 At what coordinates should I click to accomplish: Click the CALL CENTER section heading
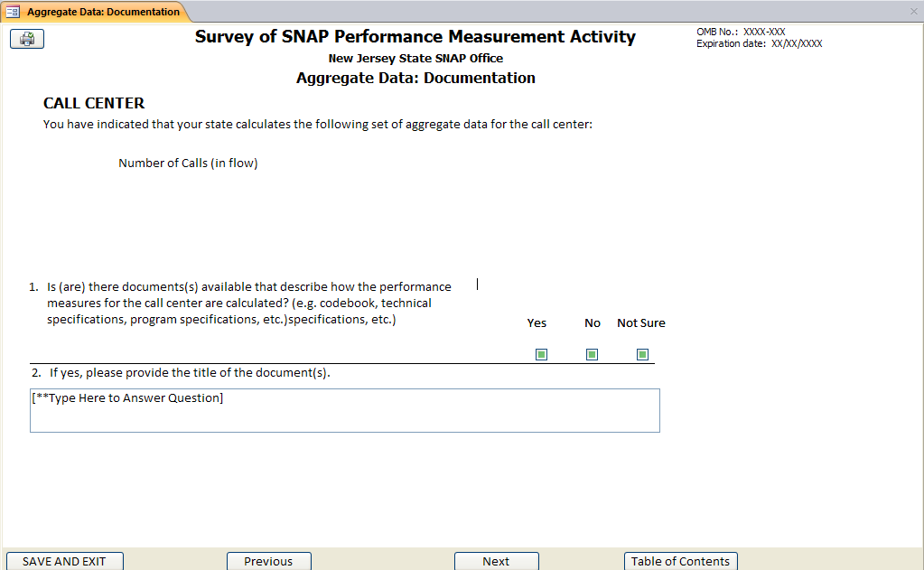pos(94,103)
